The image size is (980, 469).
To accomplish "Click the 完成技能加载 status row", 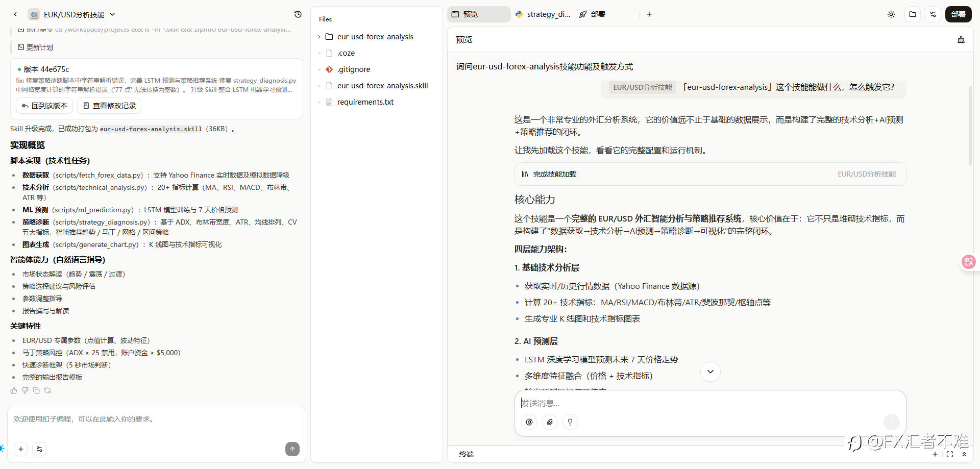I will pyautogui.click(x=710, y=174).
